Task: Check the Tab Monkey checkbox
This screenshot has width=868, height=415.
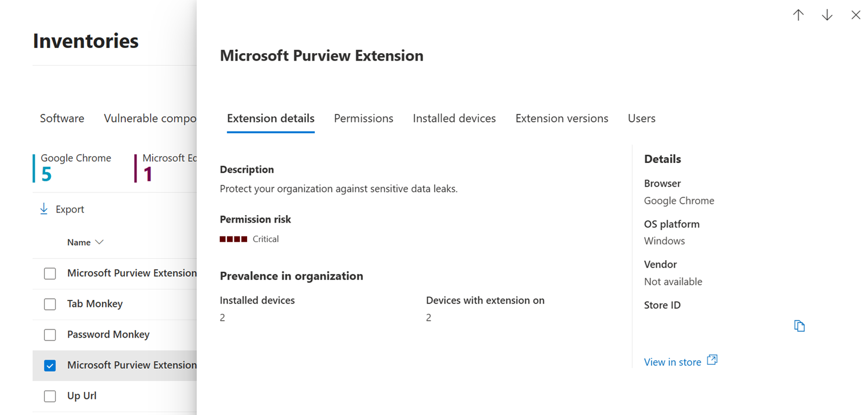Action: [x=50, y=304]
